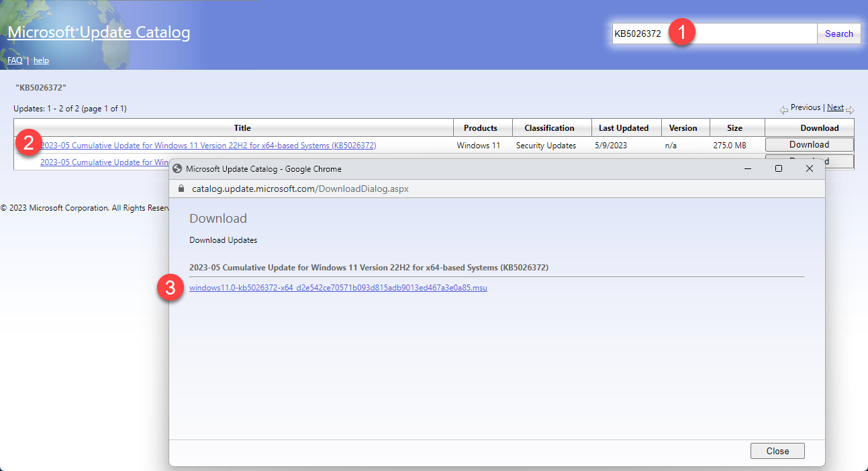Click the Previous page arrow icon
This screenshot has width=868, height=471.
coord(783,109)
